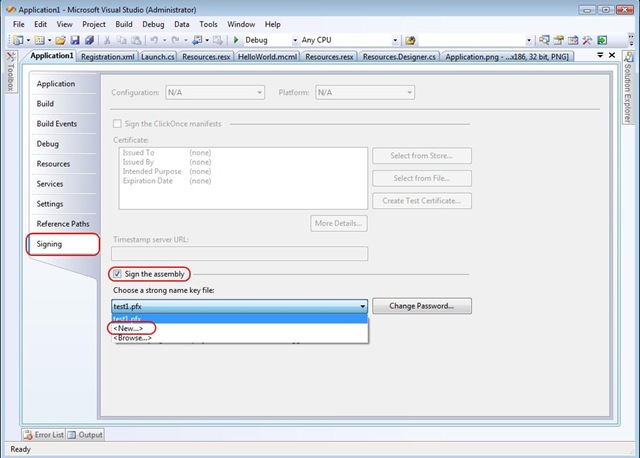Image resolution: width=640 pixels, height=458 pixels.
Task: Collapse the strong name key file dropdown
Action: click(x=362, y=306)
